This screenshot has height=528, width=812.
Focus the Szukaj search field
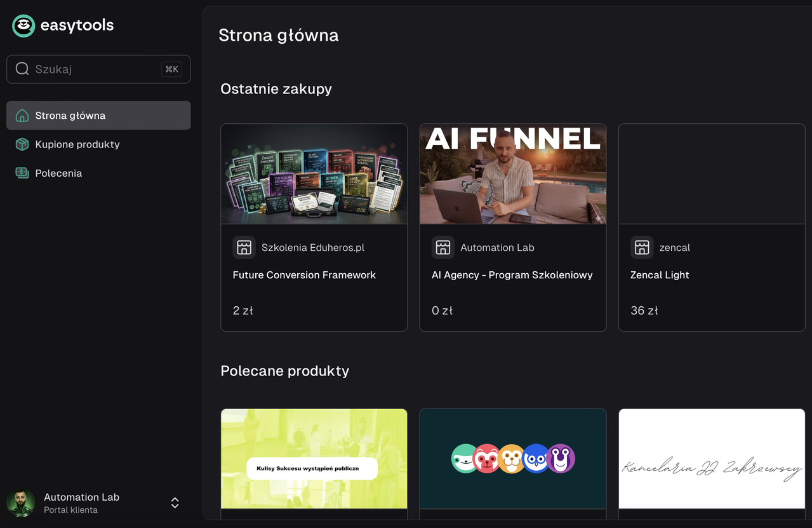(x=98, y=69)
